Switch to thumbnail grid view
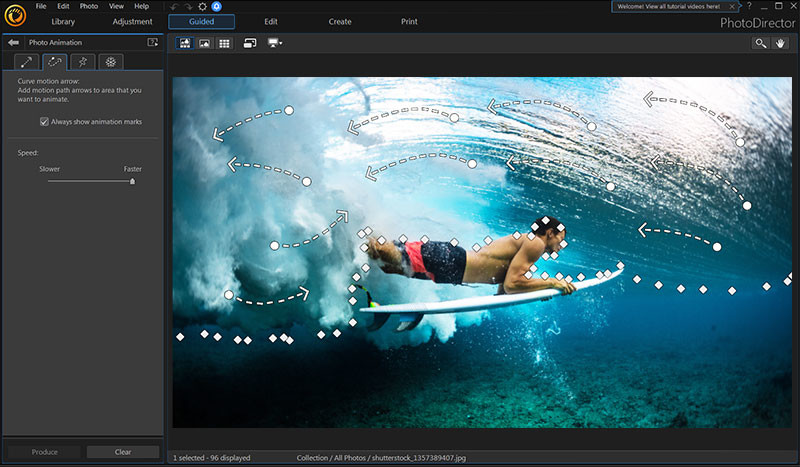Screen dimensions: 800x467 [x=224, y=43]
